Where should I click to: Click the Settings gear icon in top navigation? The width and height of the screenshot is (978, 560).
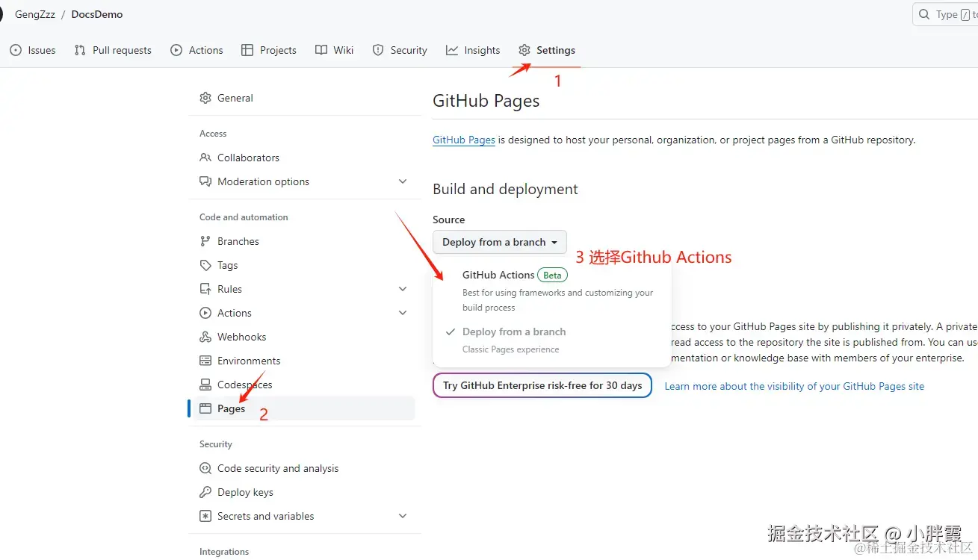pyautogui.click(x=524, y=50)
